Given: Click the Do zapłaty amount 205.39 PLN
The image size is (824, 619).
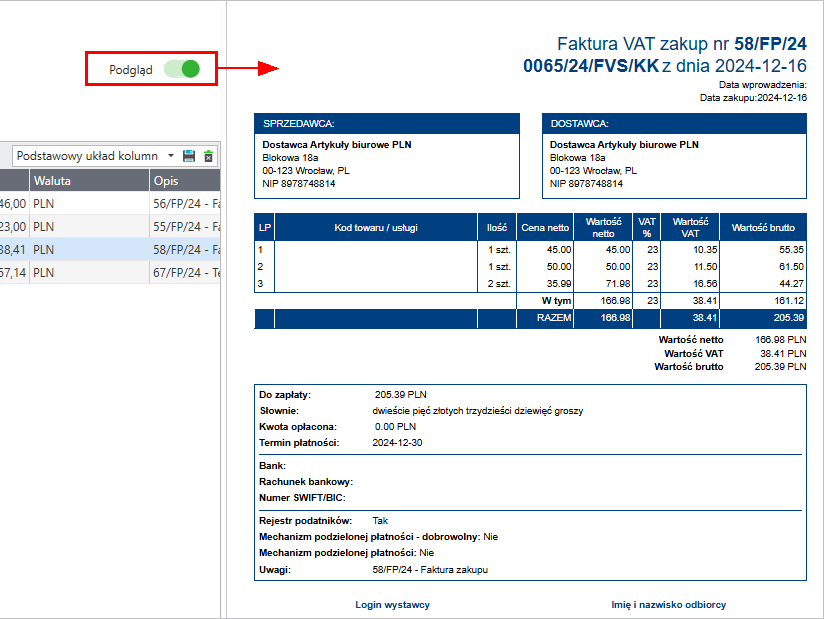Looking at the screenshot, I should click(400, 394).
